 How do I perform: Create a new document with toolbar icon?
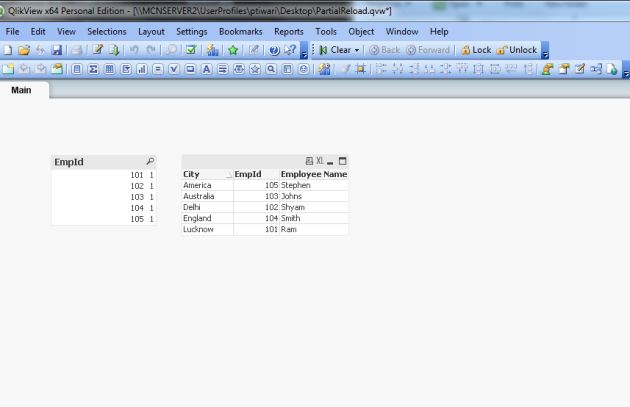[8, 50]
